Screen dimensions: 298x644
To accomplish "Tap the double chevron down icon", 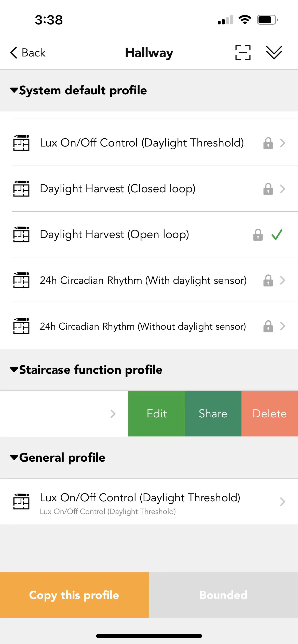I will [x=274, y=53].
